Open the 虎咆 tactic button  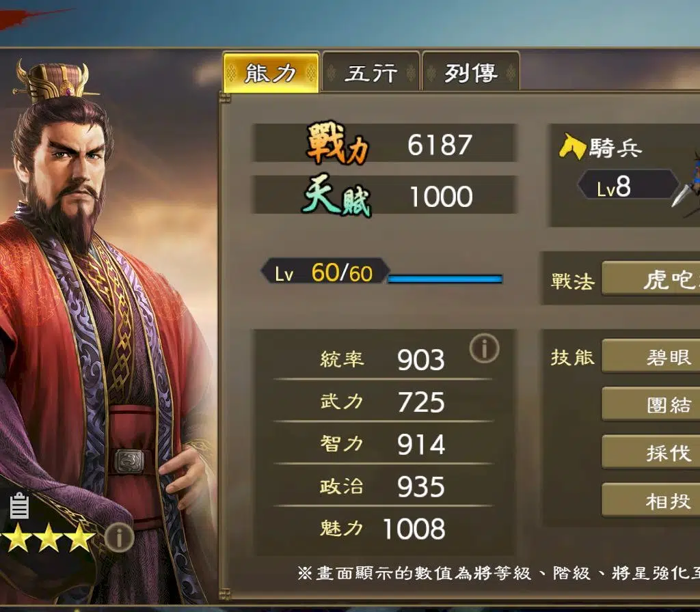(x=651, y=279)
